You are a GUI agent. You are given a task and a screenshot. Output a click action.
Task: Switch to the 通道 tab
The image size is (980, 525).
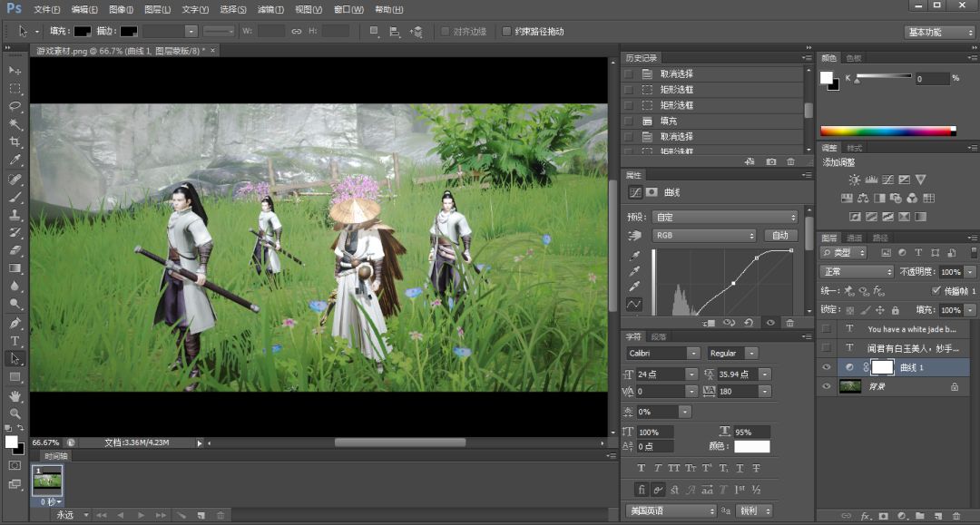(855, 238)
